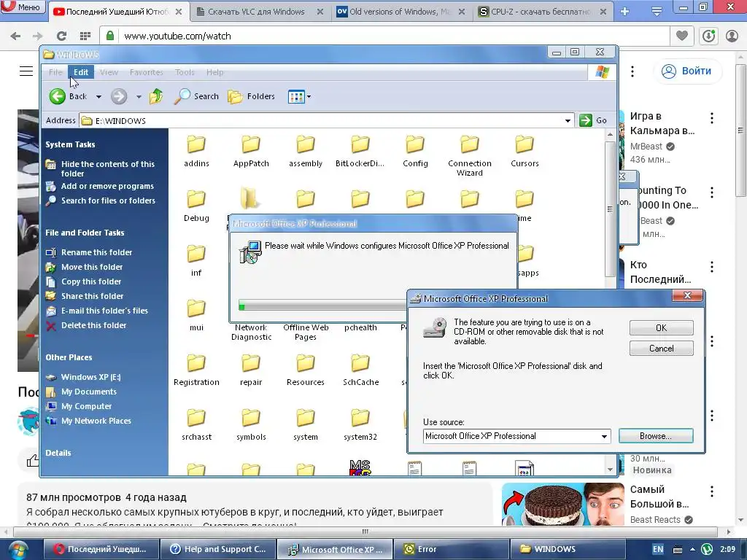This screenshot has height=560, width=747.
Task: Click the Войти sign-in button on YouTube
Action: tap(686, 71)
